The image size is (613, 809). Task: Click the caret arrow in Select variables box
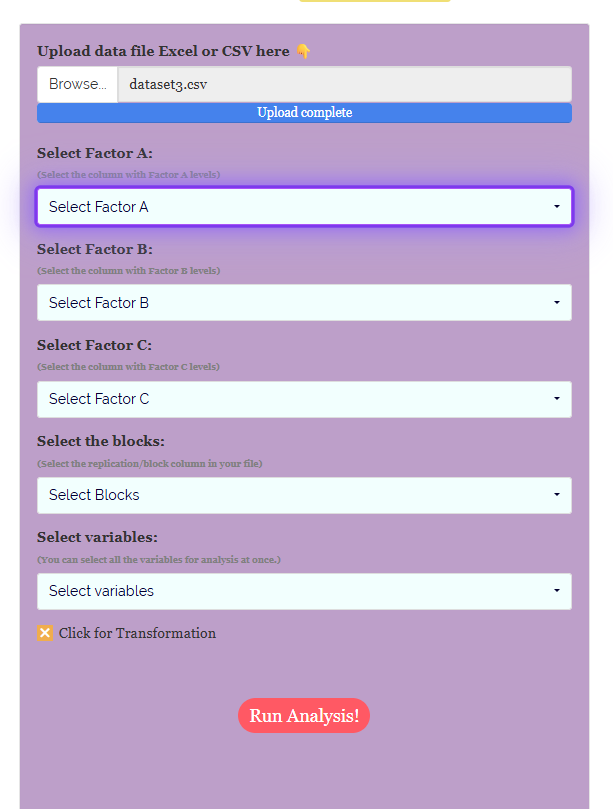click(x=557, y=591)
